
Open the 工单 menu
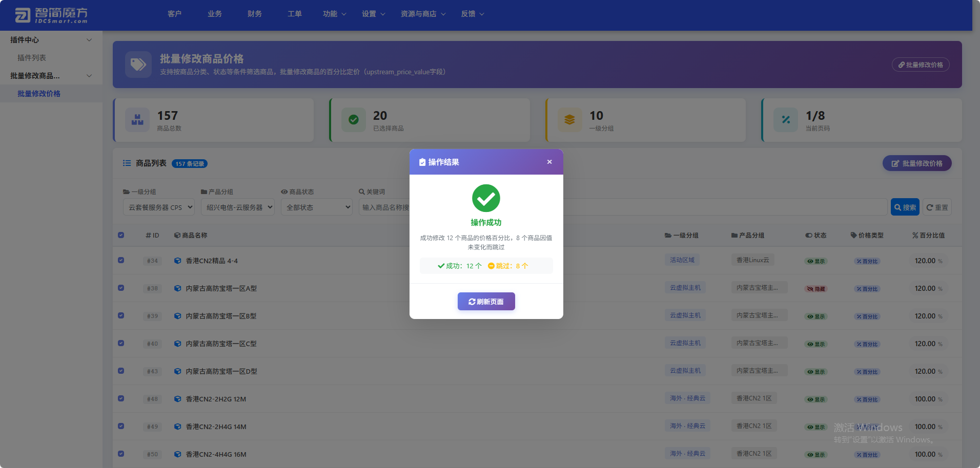point(295,14)
